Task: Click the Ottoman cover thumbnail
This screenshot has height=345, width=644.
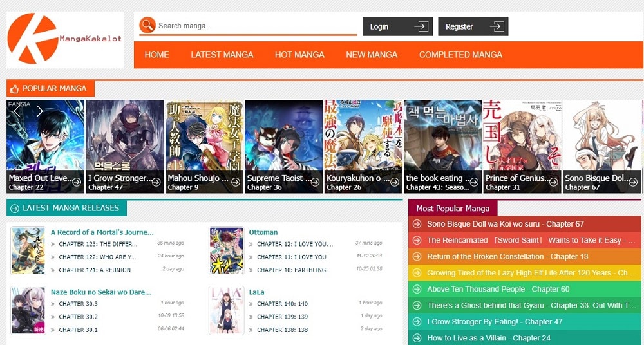Action: (x=226, y=250)
